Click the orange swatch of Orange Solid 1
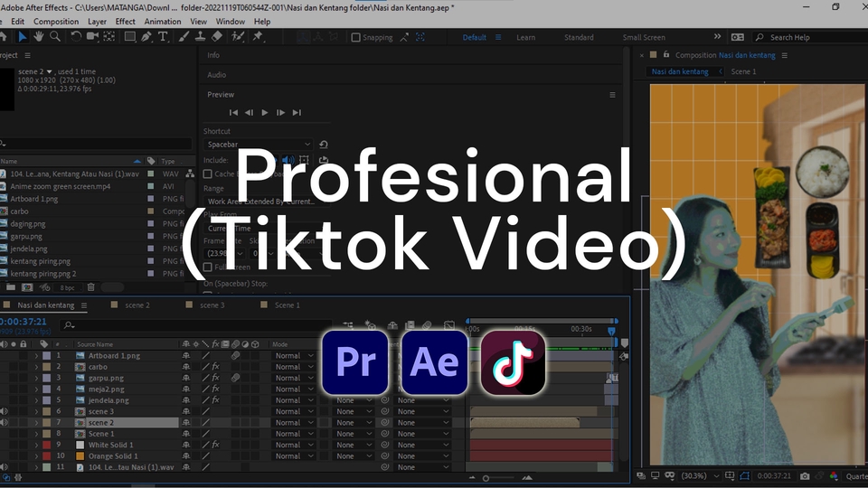 click(x=80, y=456)
